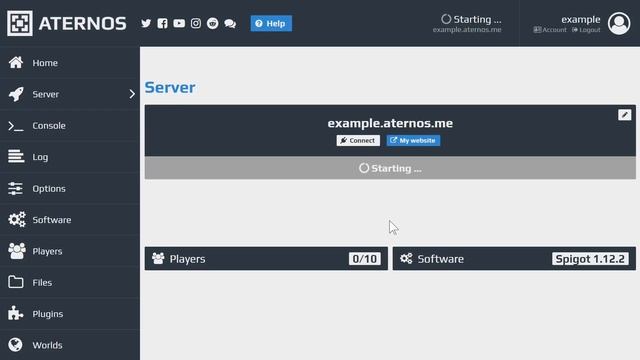Click the blue Help button

coord(271,23)
